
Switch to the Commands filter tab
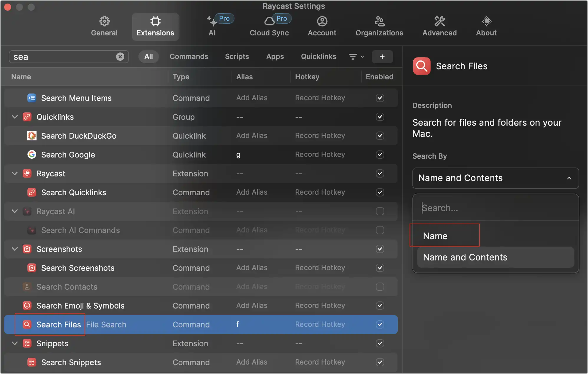(189, 57)
